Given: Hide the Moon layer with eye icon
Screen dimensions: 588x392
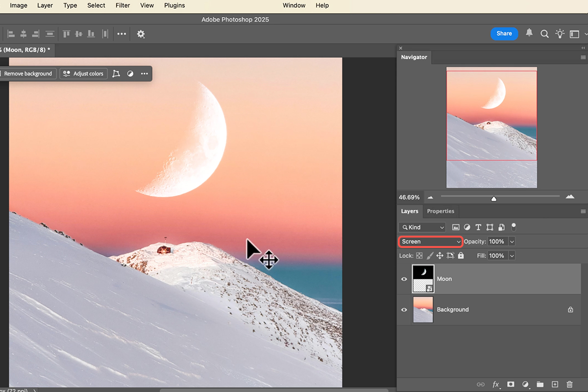Looking at the screenshot, I should tap(404, 279).
